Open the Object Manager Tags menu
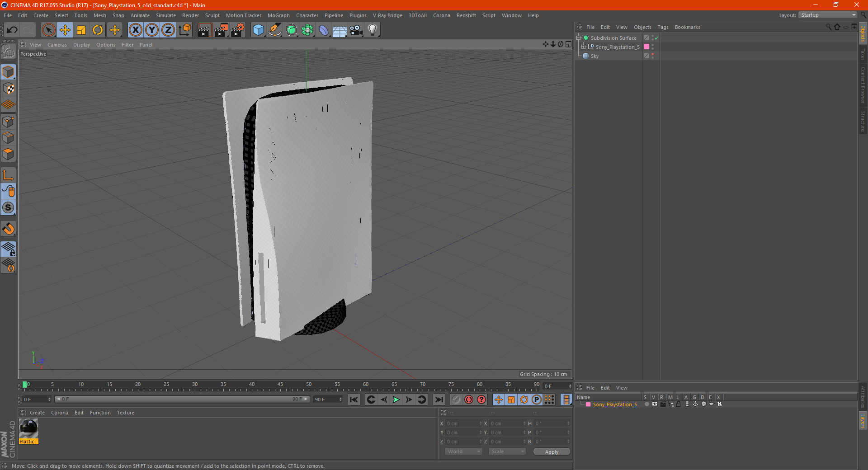The height and width of the screenshot is (470, 868). (x=663, y=27)
